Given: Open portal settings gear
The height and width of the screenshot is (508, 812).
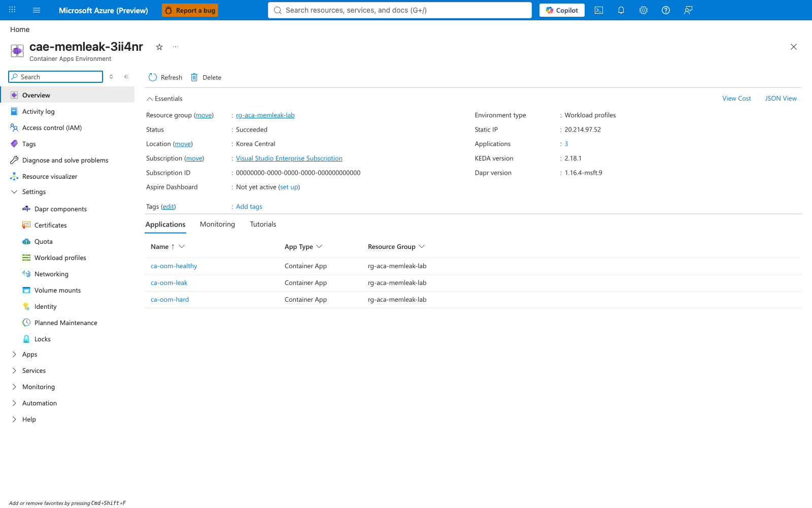Looking at the screenshot, I should (644, 10).
